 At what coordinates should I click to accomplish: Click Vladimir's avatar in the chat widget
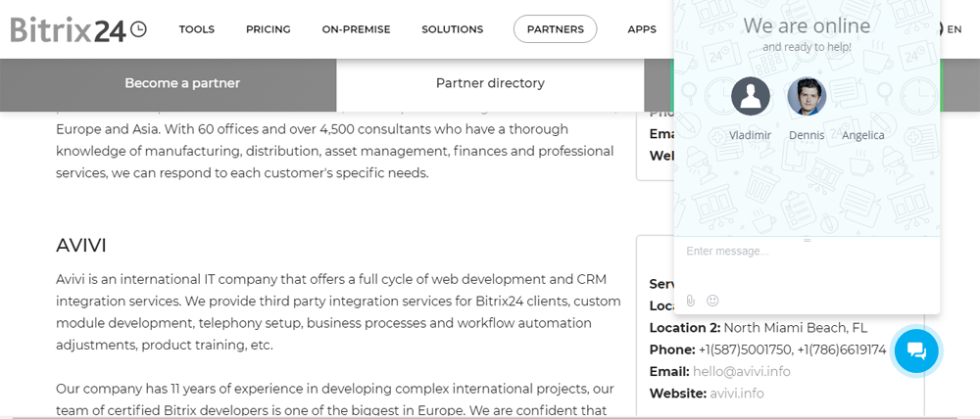click(750, 96)
